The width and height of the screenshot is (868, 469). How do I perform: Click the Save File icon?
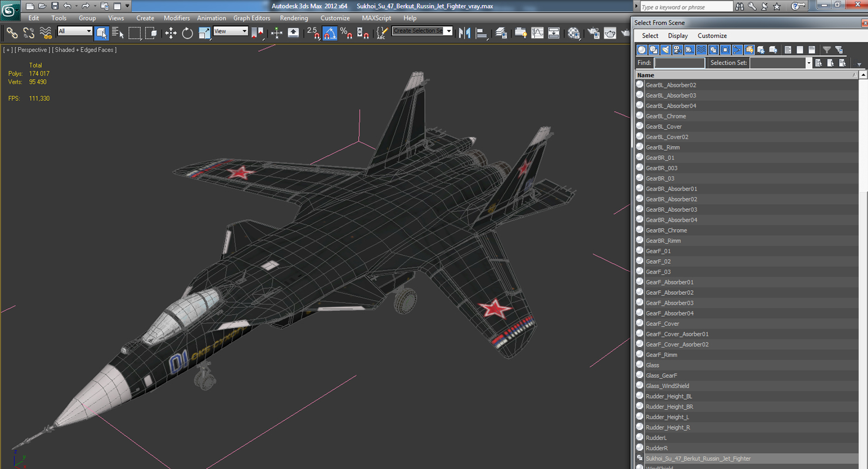click(x=55, y=6)
